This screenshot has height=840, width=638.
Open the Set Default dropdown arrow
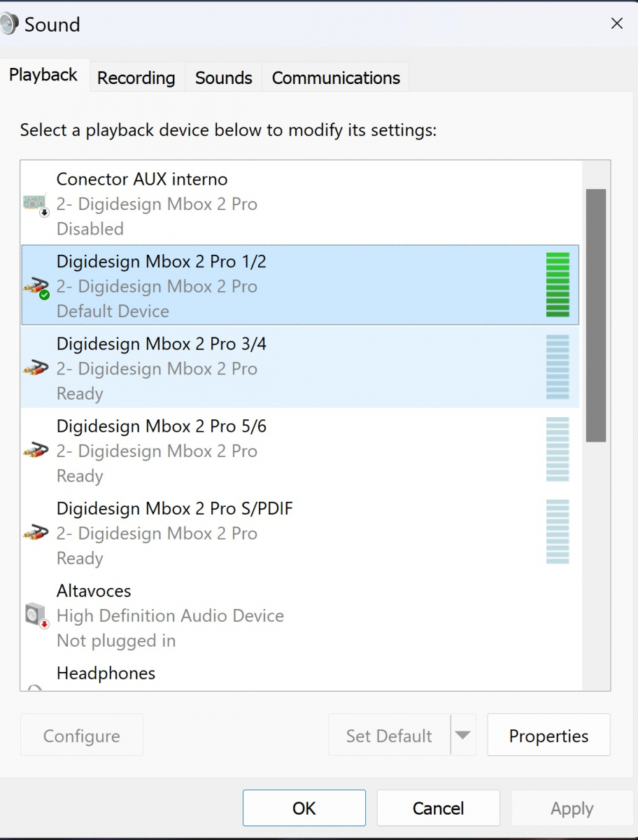click(463, 735)
